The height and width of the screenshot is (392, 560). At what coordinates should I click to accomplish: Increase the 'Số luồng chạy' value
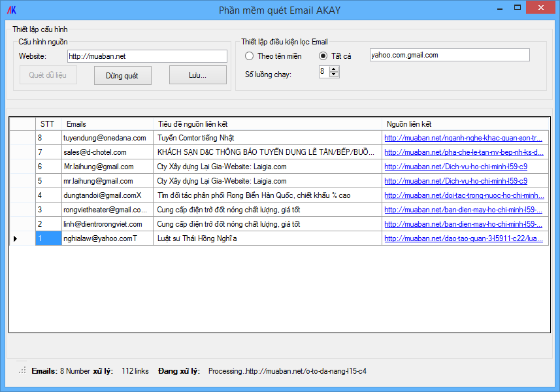click(x=333, y=69)
